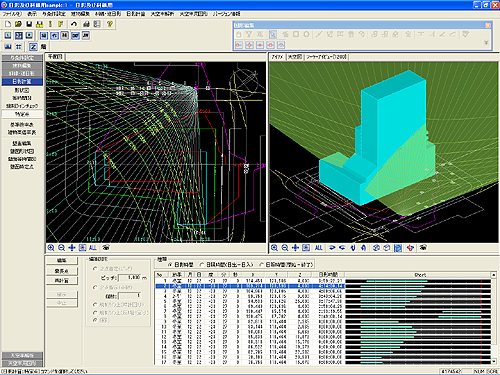The width and height of the screenshot is (500, 375).
Task: Click first red icon in floating shape toolbar
Action: (x=239, y=45)
